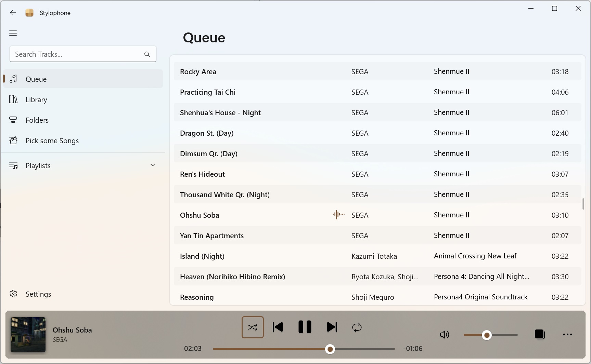The height and width of the screenshot is (364, 591).
Task: Select Heaven (Norihiko Hibino Remix) track
Action: coord(377,277)
